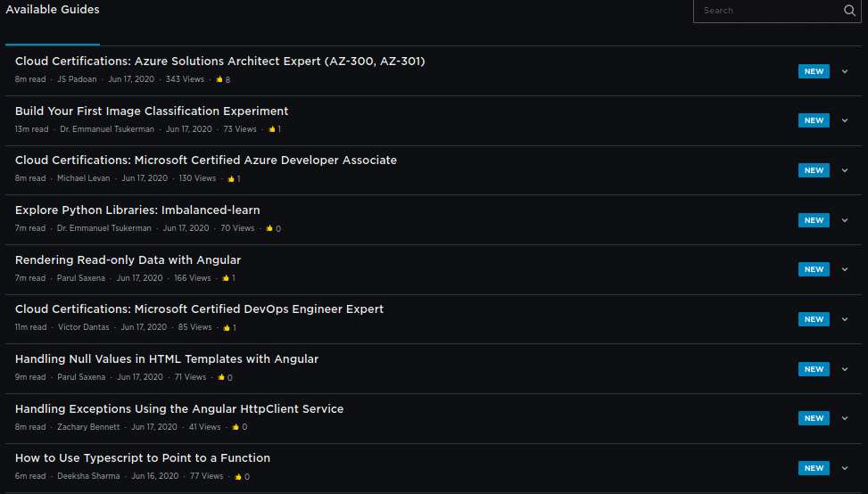
Task: Expand the Rendering Read-only Data row chevron
Action: pos(845,269)
